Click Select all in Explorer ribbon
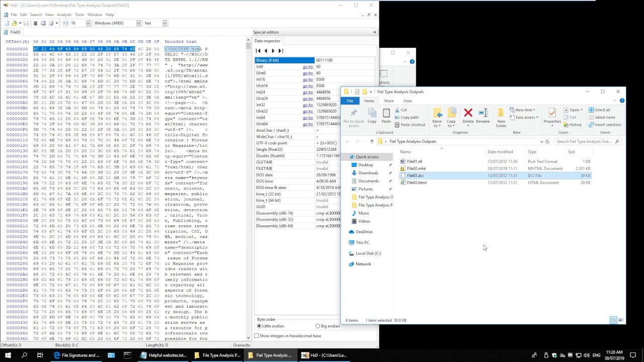The height and width of the screenshot is (362, 644). (x=599, y=110)
